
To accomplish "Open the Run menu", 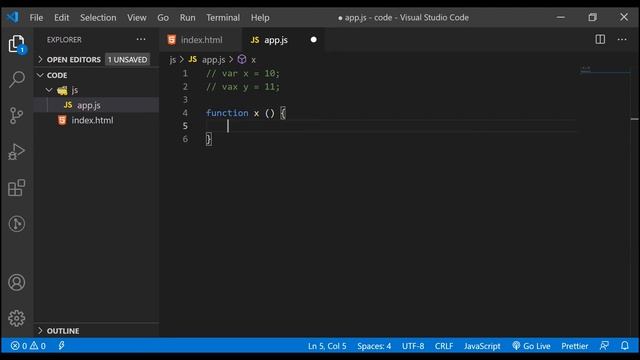I will point(187,18).
